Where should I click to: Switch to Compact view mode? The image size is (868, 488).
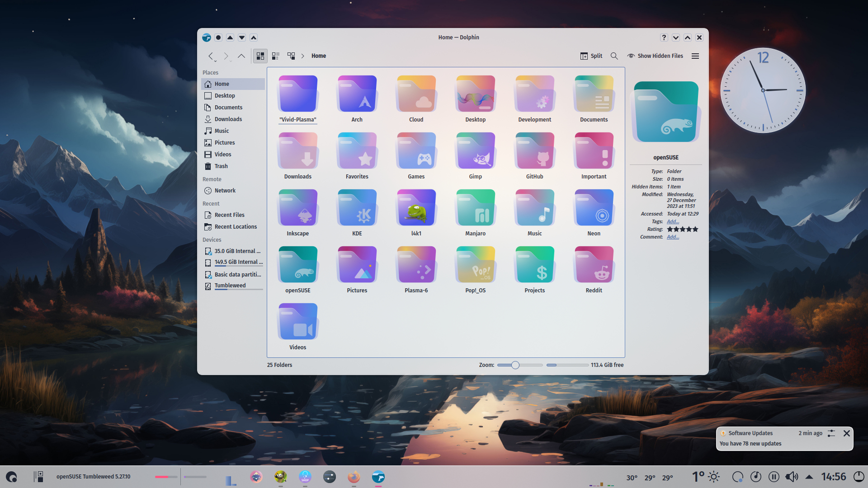[x=276, y=56]
